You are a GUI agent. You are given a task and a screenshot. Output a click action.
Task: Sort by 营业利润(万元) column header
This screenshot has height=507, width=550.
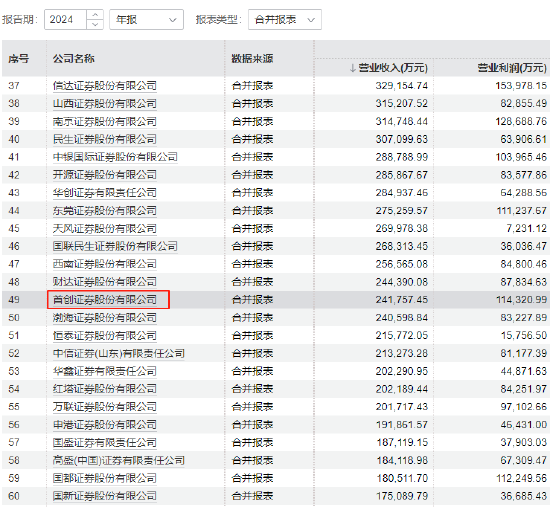[512, 68]
